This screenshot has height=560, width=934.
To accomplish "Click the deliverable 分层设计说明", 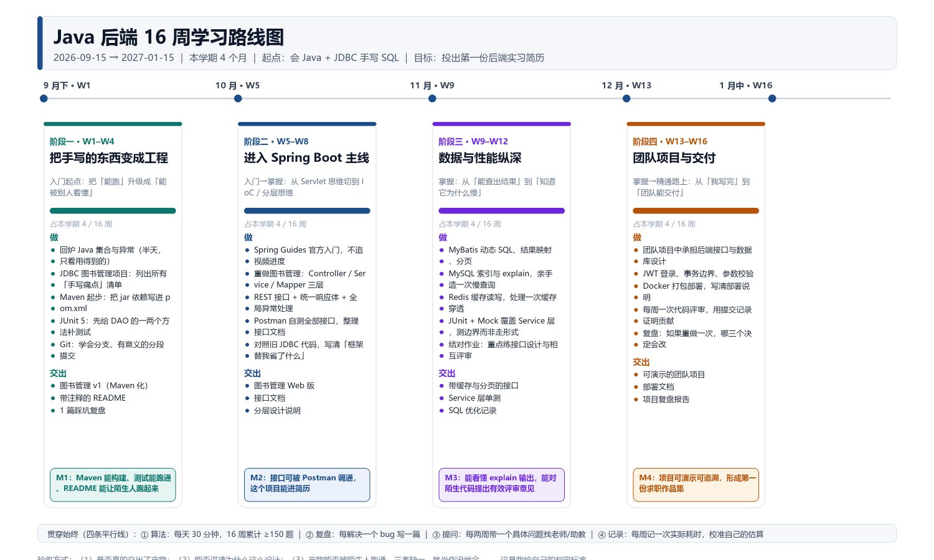I will (x=277, y=411).
